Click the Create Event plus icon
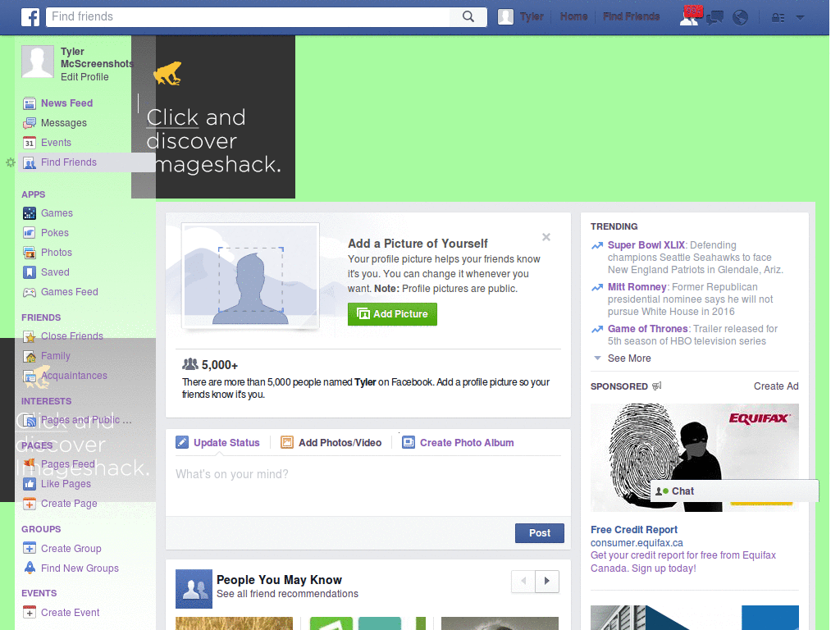 (x=30, y=613)
